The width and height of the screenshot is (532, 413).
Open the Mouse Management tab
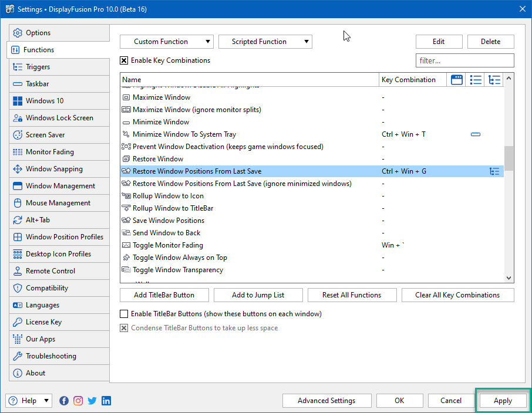pyautogui.click(x=59, y=203)
